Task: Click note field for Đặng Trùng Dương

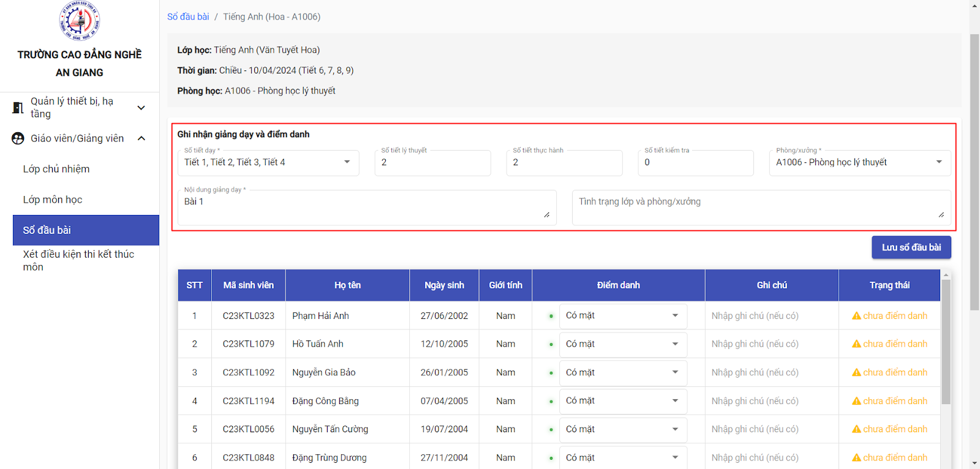Action: point(771,457)
